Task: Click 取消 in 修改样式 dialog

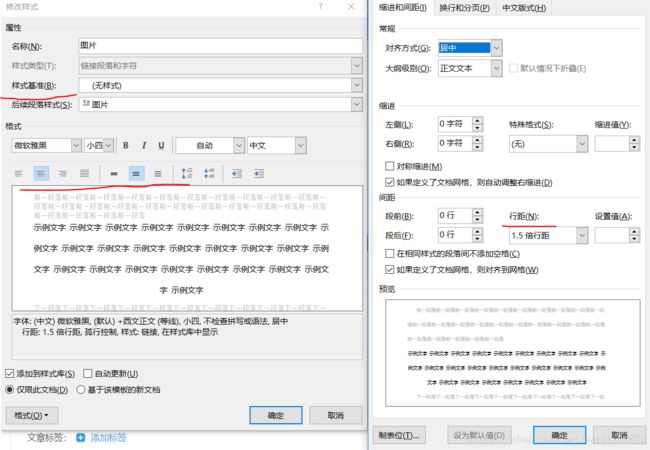Action: pos(335,415)
